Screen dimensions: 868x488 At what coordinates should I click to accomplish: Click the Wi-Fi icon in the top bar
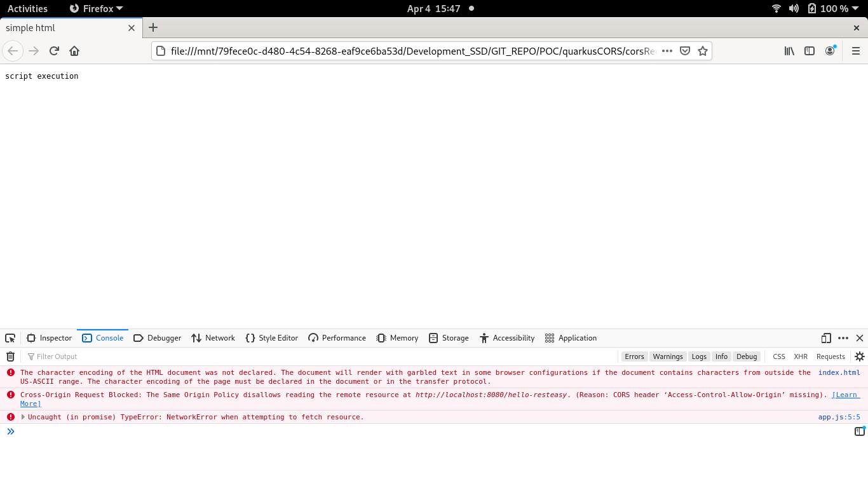click(776, 9)
